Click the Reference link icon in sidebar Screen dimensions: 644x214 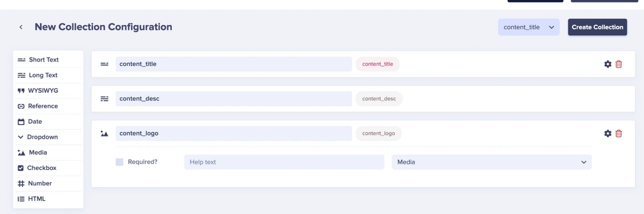pyautogui.click(x=21, y=106)
